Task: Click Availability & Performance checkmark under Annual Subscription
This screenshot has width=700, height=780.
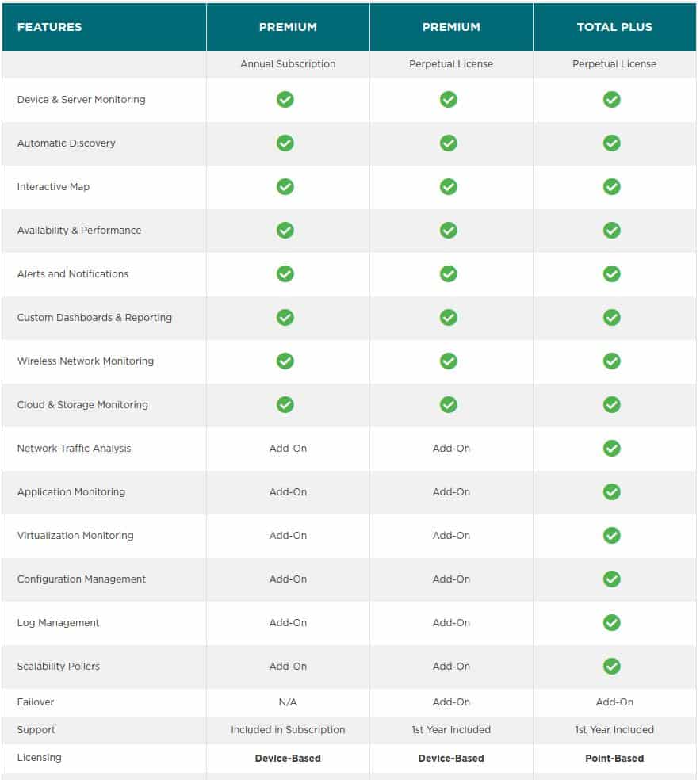Action: click(285, 231)
